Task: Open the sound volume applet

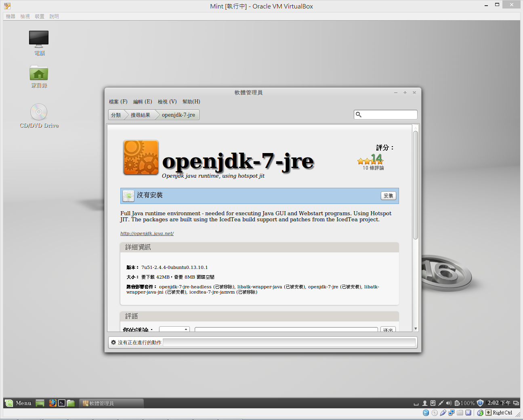Action: click(449, 403)
